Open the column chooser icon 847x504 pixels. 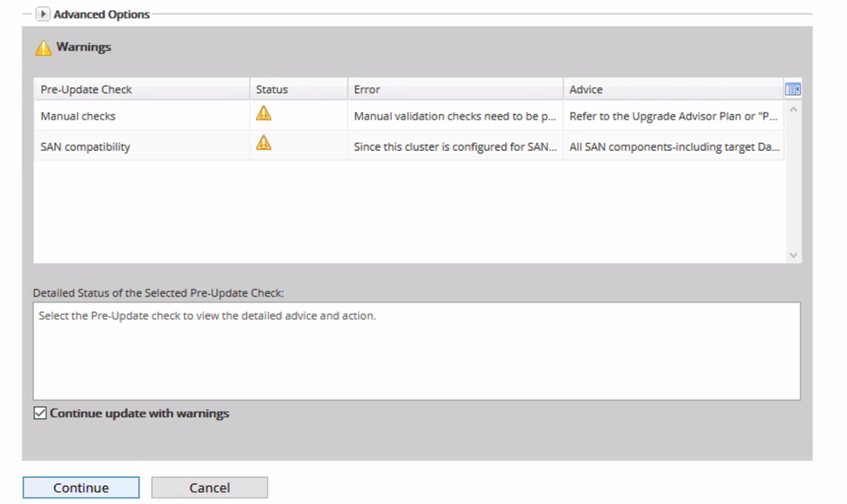pyautogui.click(x=793, y=89)
